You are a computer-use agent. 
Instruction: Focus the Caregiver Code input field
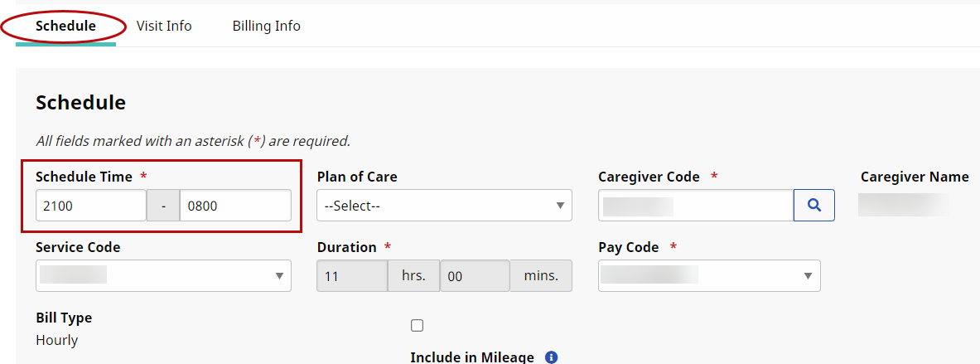(696, 206)
